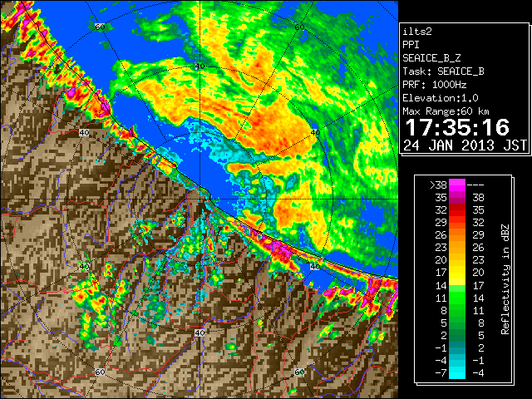
Task: Click the 60 km ring label in southeast land
Action: point(299,372)
